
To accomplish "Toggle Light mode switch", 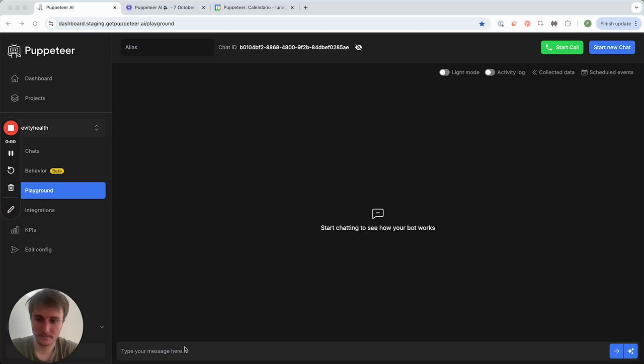I will pos(444,72).
